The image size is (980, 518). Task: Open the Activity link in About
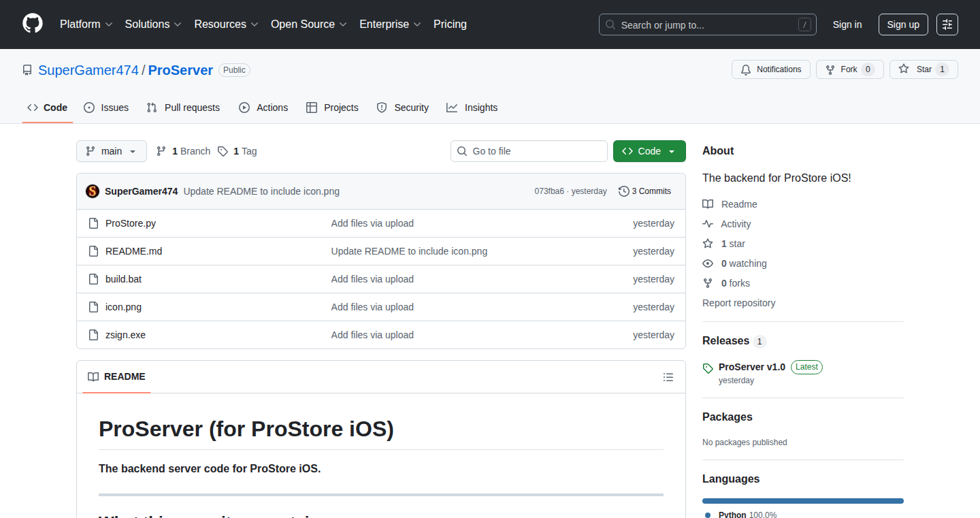727,224
